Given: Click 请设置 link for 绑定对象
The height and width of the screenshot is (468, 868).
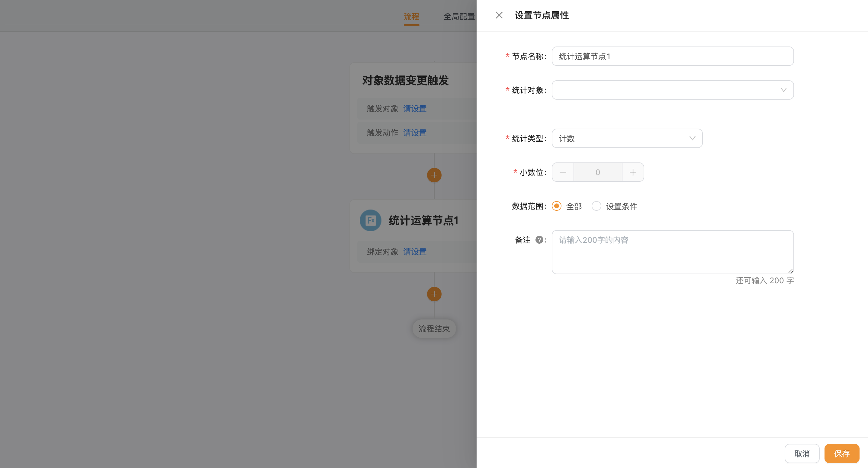Looking at the screenshot, I should point(415,252).
